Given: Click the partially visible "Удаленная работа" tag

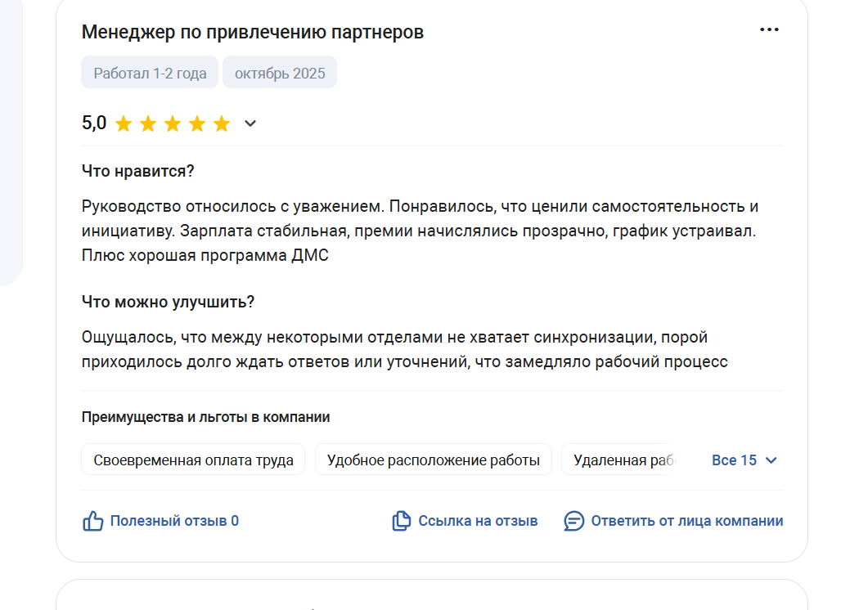Looking at the screenshot, I should 623,460.
